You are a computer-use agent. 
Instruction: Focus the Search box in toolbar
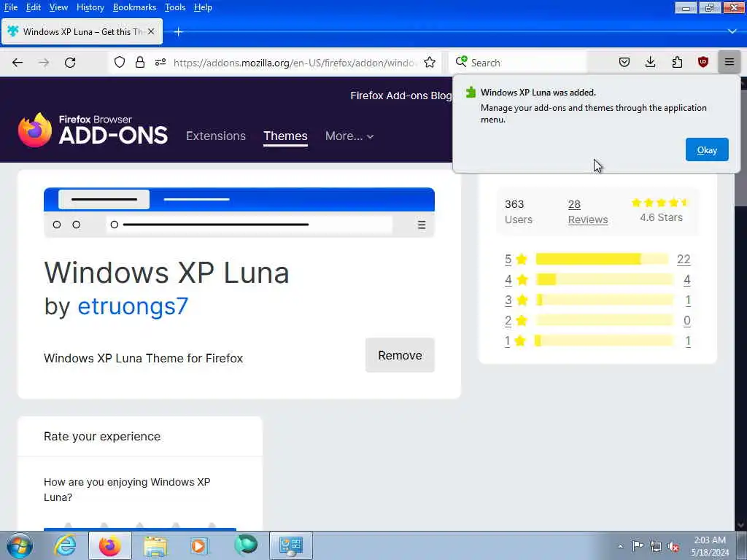point(527,63)
